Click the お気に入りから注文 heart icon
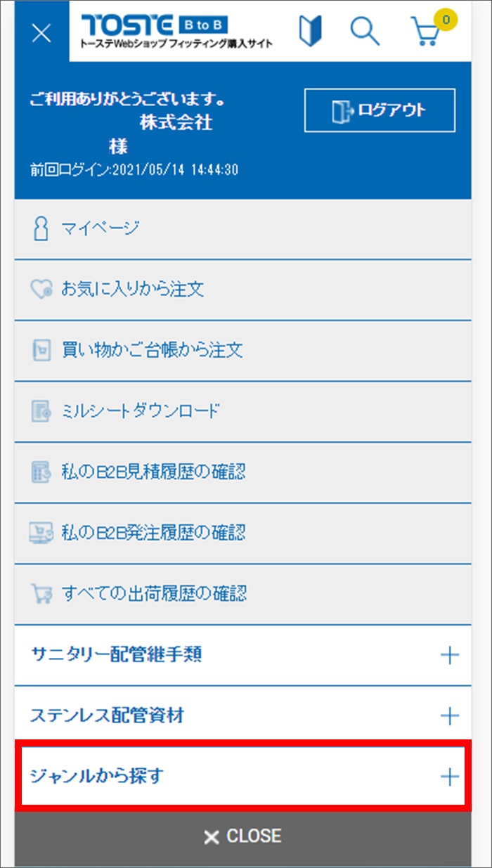This screenshot has width=492, height=868. (41, 290)
